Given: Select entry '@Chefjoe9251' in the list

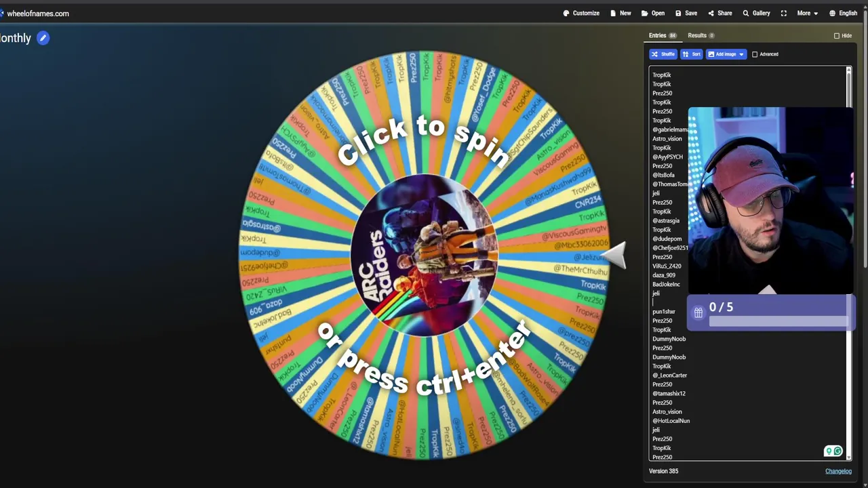Looking at the screenshot, I should pos(670,247).
